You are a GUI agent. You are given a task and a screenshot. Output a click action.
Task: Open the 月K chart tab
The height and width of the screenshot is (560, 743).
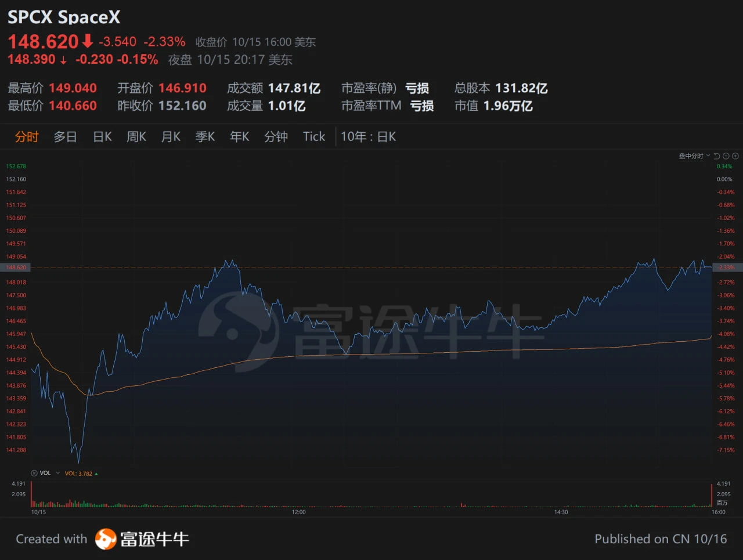(171, 137)
